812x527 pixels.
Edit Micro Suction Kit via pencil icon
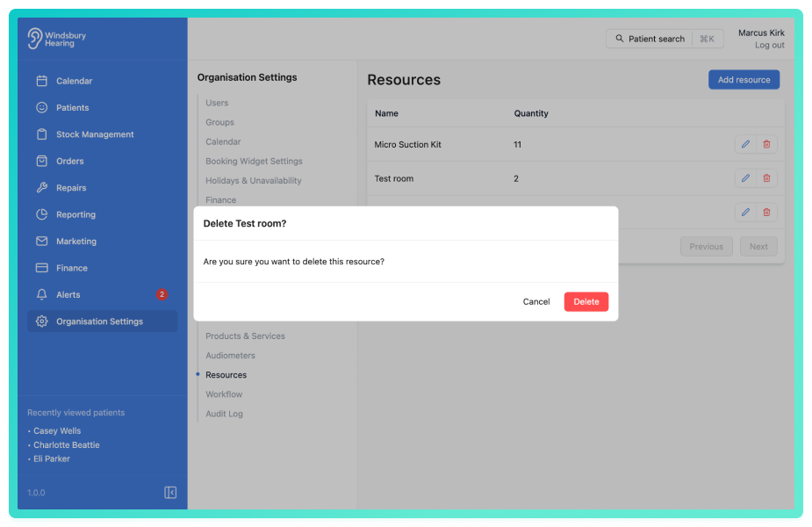[745, 144]
